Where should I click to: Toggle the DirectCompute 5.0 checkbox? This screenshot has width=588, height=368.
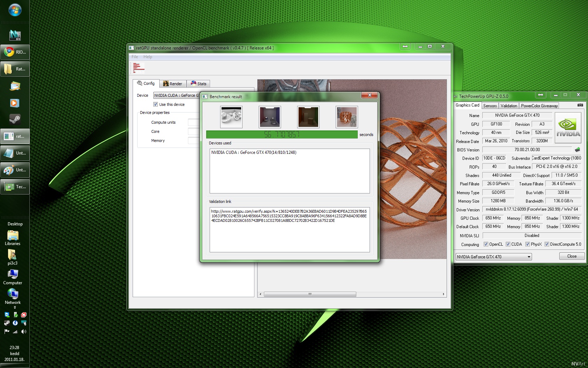click(547, 244)
